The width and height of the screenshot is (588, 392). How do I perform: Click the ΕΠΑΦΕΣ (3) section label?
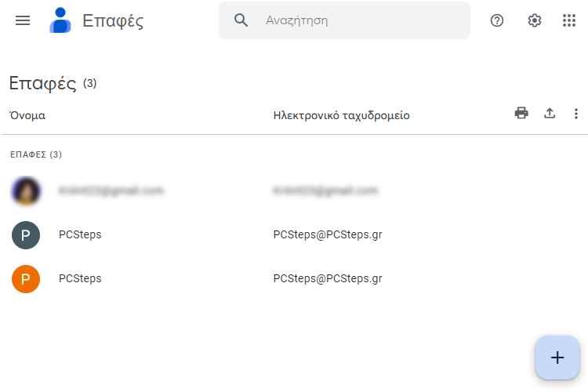tap(36, 154)
